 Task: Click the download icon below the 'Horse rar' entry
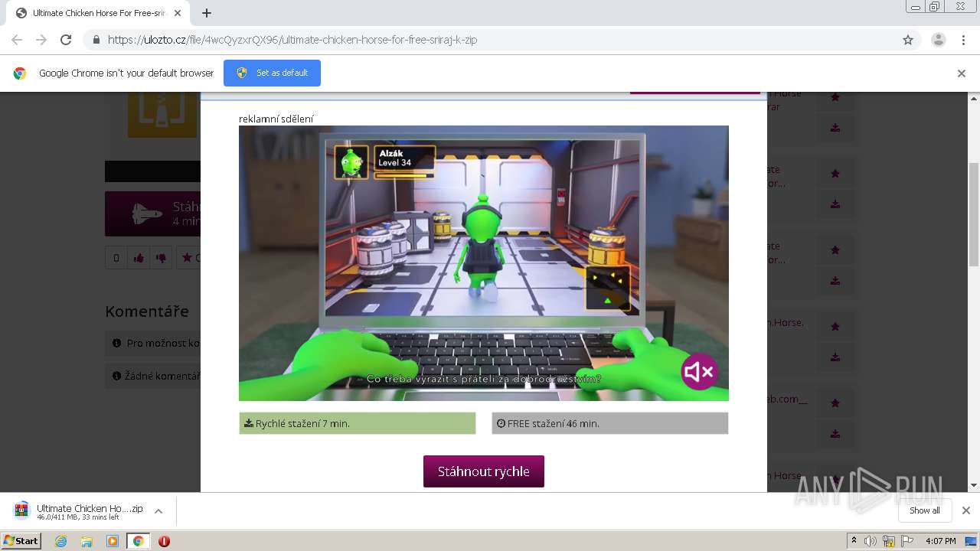[835, 128]
